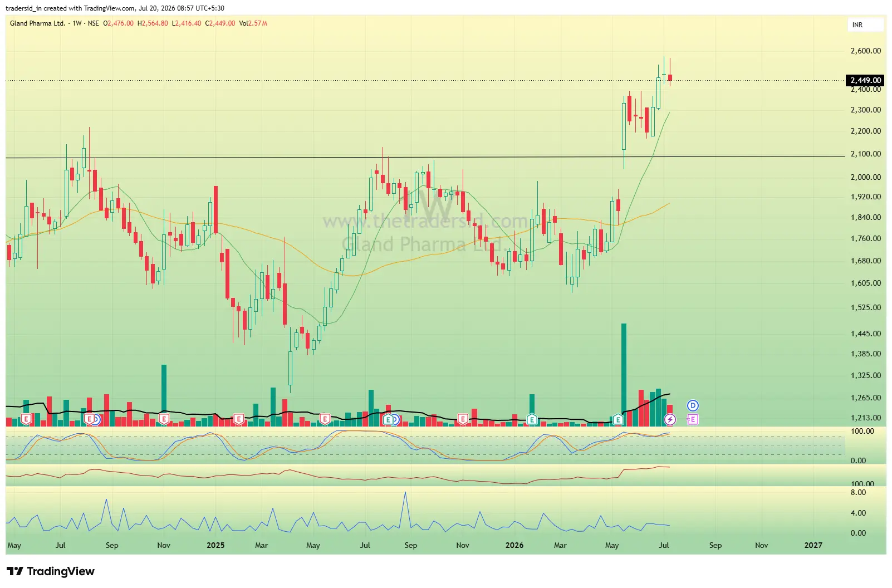Click the tradersid_in snapshot caption text
Viewport: 892px width, 588px height.
pyautogui.click(x=115, y=8)
